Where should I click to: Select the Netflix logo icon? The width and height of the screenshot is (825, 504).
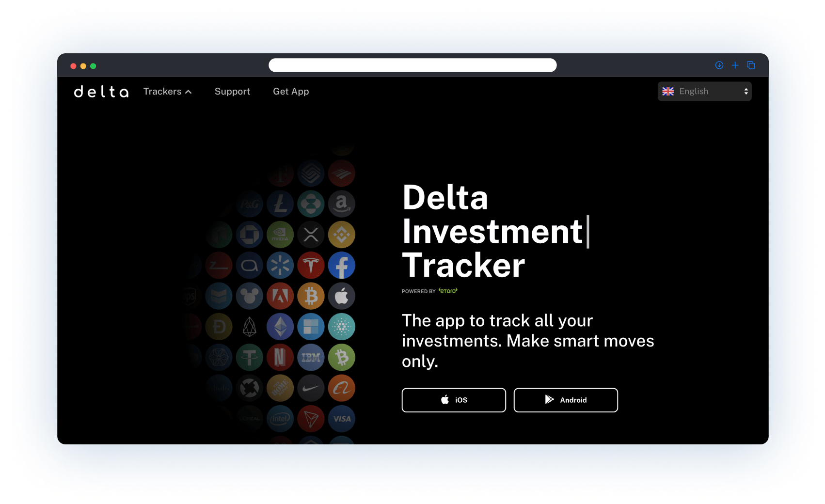pyautogui.click(x=280, y=358)
